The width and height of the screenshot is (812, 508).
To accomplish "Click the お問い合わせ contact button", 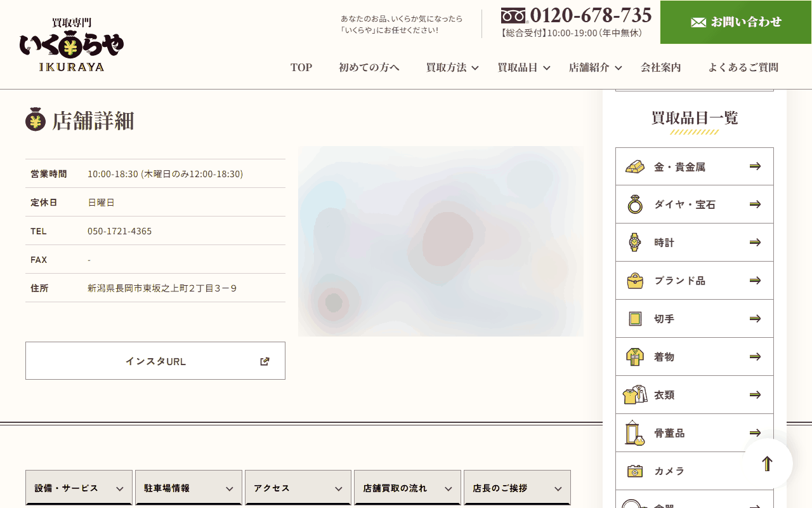I will click(736, 22).
